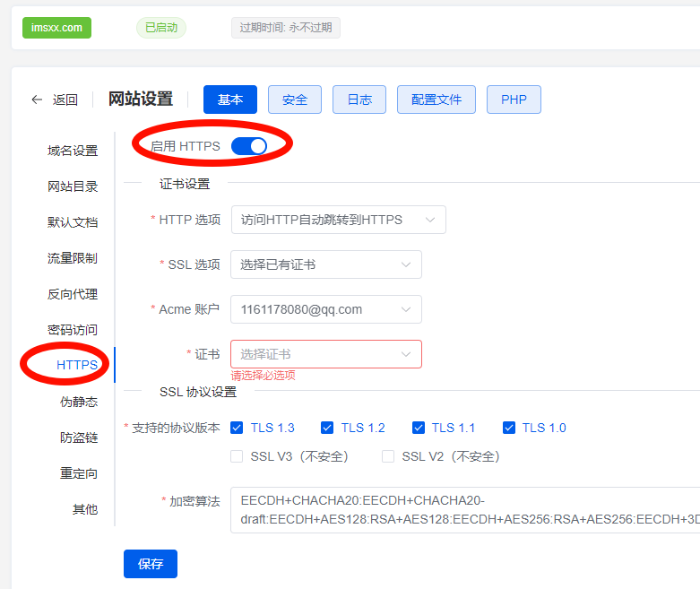Open 反向代理 in the sidebar
Image resolution: width=700 pixels, height=589 pixels.
point(73,294)
